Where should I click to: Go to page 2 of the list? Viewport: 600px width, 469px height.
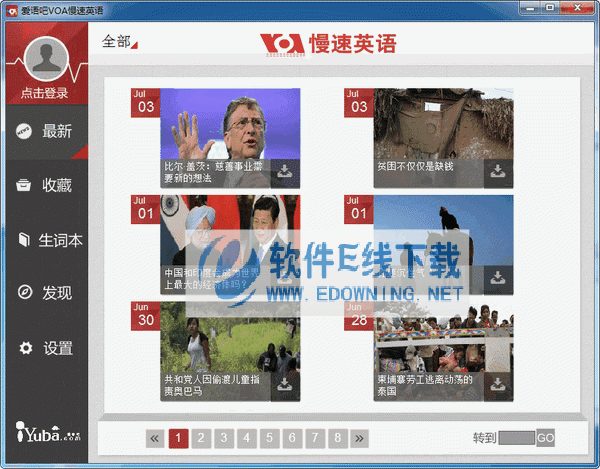[201, 438]
